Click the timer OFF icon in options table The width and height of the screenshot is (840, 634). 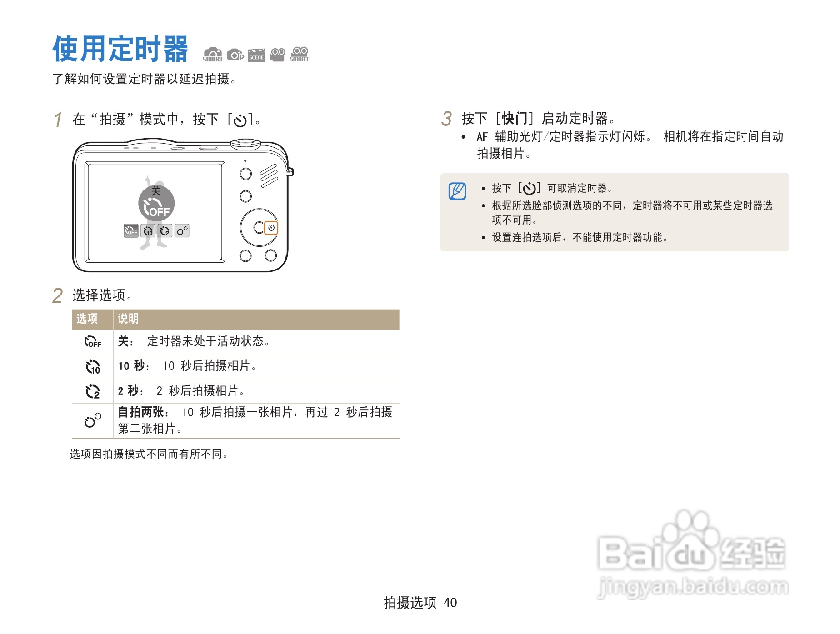[93, 341]
